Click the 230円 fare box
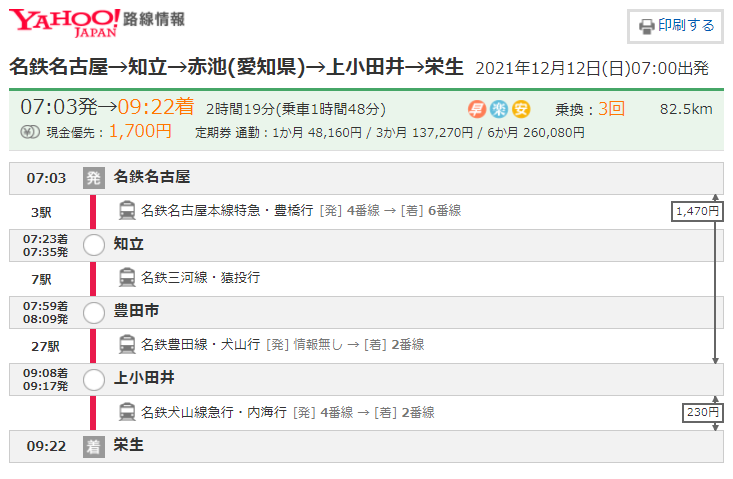 [x=703, y=412]
